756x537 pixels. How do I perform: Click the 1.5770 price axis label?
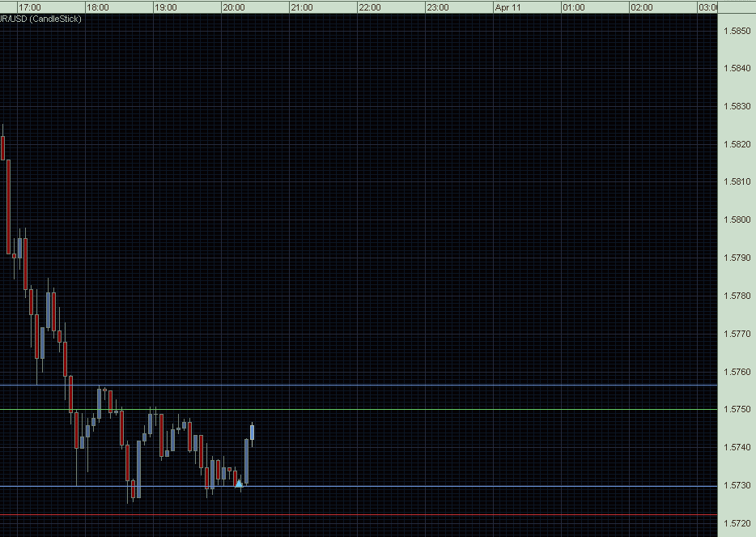point(737,334)
